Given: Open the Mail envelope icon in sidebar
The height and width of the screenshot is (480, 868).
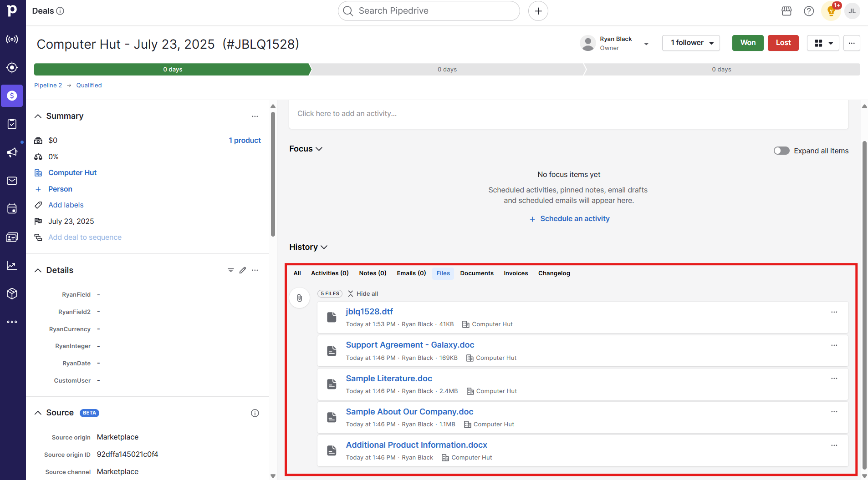Looking at the screenshot, I should [x=12, y=181].
